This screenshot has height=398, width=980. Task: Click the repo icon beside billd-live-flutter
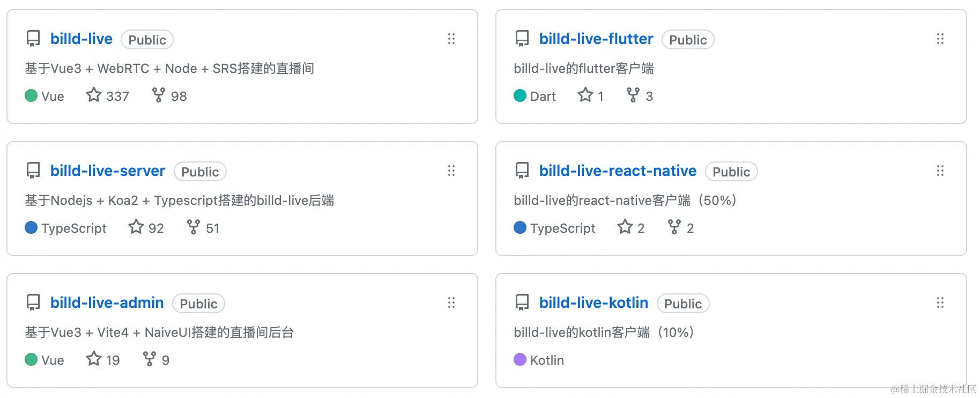coord(522,39)
